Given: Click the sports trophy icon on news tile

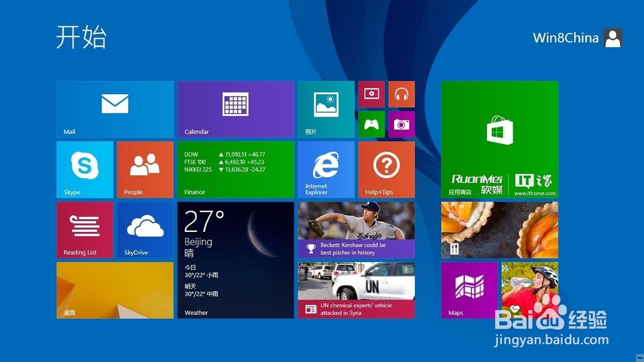Looking at the screenshot, I should tap(311, 249).
